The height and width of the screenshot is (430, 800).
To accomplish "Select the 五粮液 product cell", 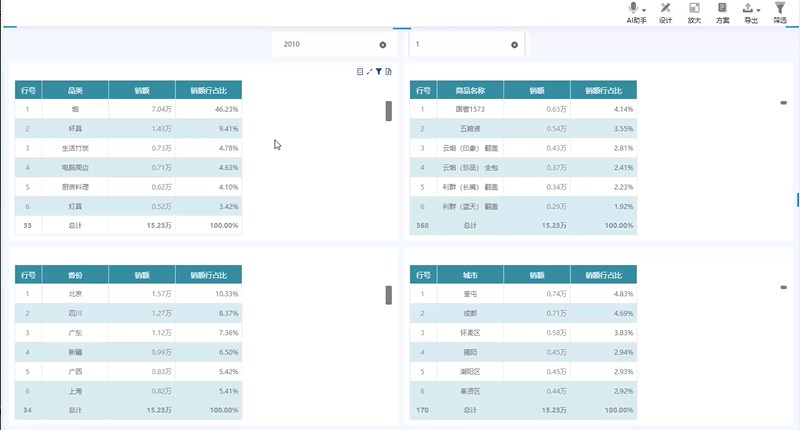I will [x=470, y=129].
